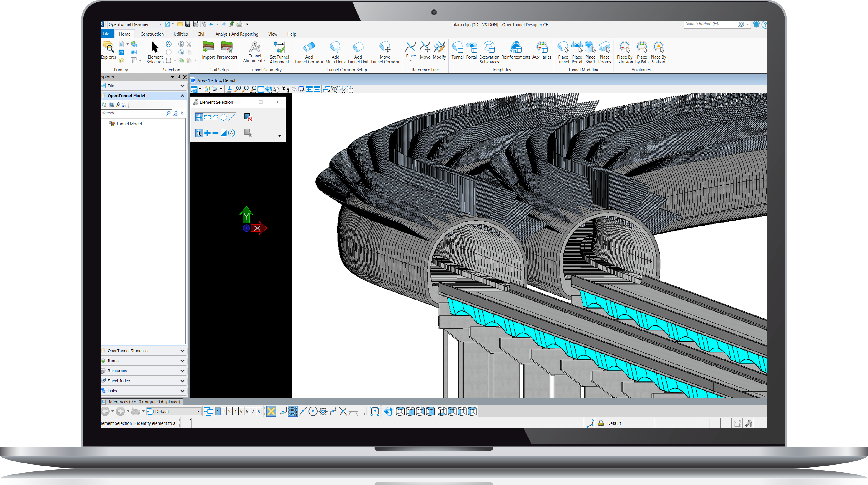Select the Move Tunnel Corridor tool
This screenshot has width=868, height=485.
[x=385, y=52]
